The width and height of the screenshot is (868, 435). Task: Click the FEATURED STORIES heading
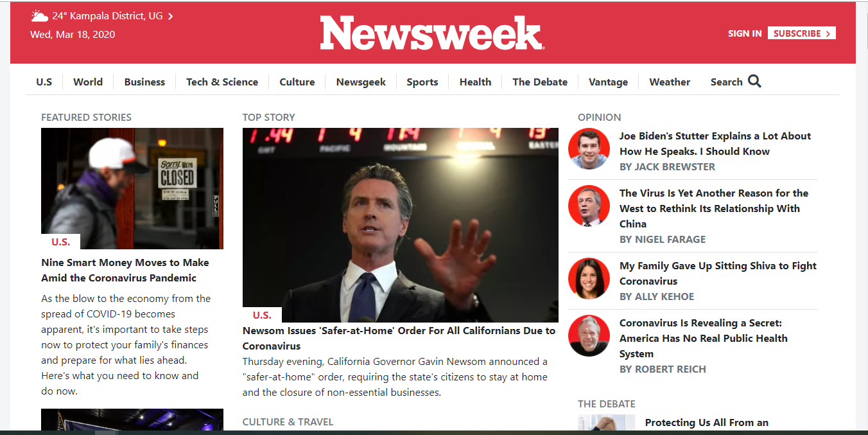coord(86,117)
